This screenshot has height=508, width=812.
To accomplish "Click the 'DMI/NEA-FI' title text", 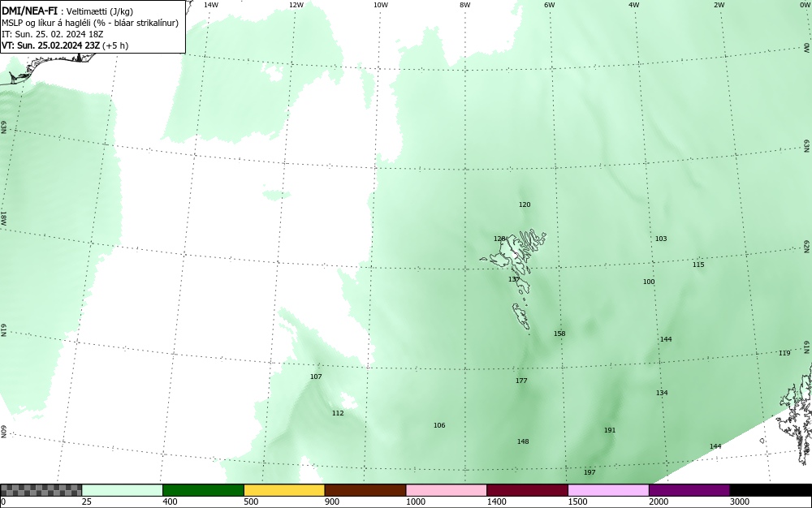I will coord(29,11).
